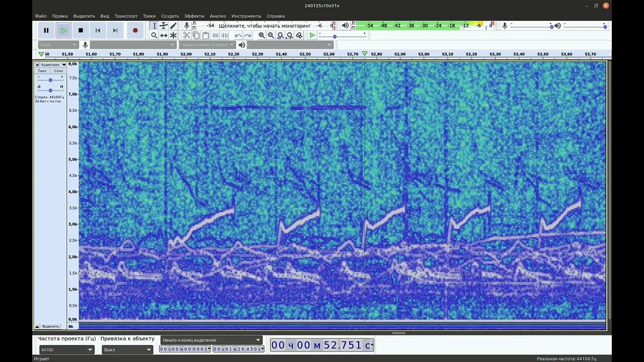Viewport: 644px width, 362px height.
Task: Skip to end of the project
Action: (115, 30)
